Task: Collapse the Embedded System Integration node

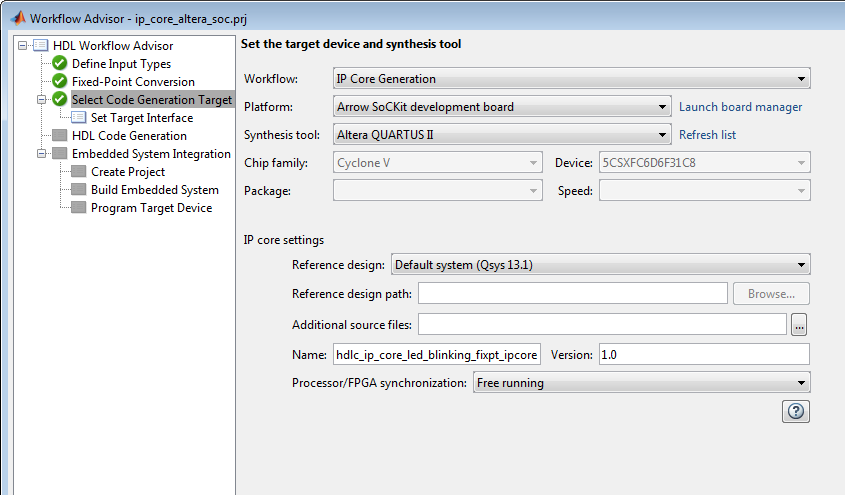Action: click(x=41, y=154)
